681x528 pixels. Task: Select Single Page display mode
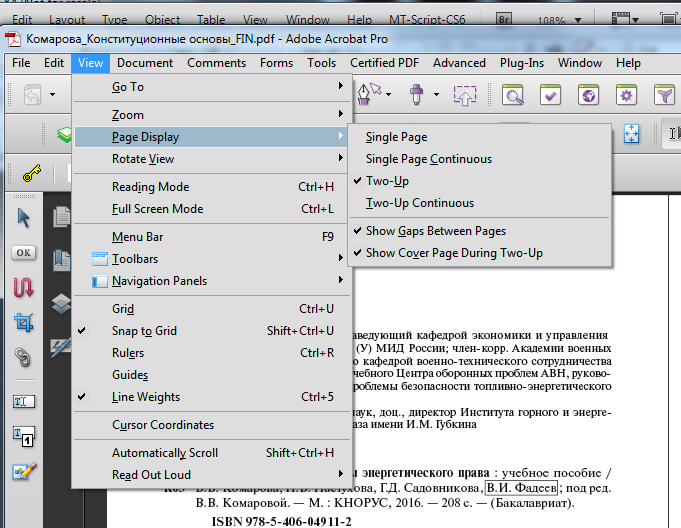(479, 137)
